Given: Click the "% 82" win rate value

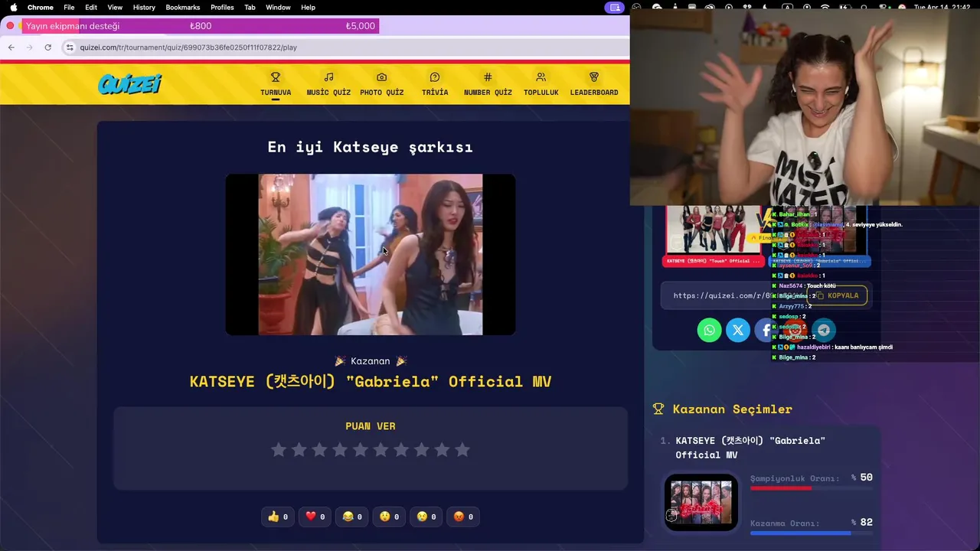Looking at the screenshot, I should 862,522.
